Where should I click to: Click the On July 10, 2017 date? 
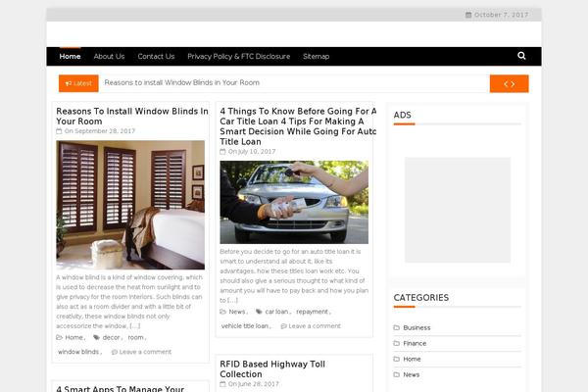pyautogui.click(x=252, y=152)
